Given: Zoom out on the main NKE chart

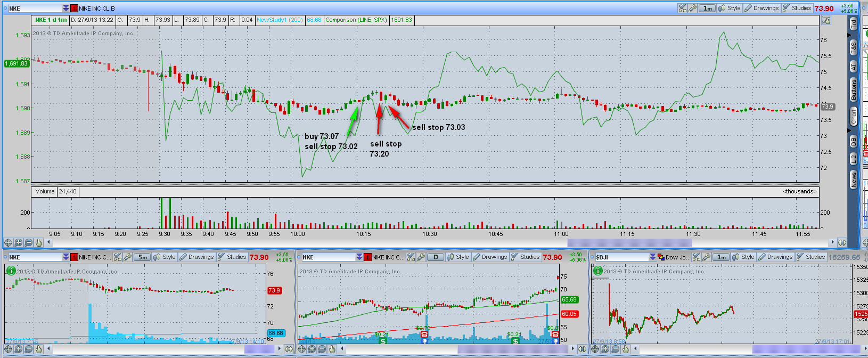Looking at the screenshot, I should pos(29,242).
